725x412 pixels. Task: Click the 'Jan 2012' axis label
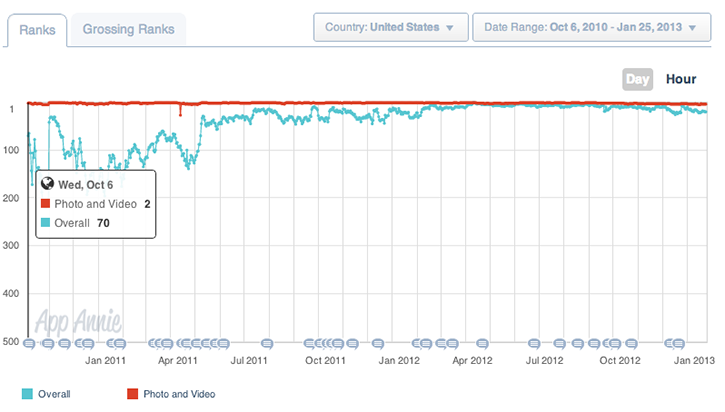coord(399,361)
